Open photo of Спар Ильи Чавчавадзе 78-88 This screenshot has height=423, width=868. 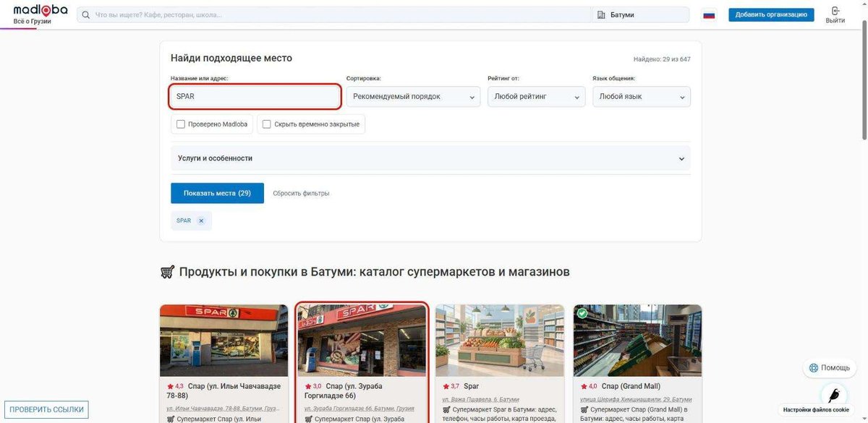[224, 341]
